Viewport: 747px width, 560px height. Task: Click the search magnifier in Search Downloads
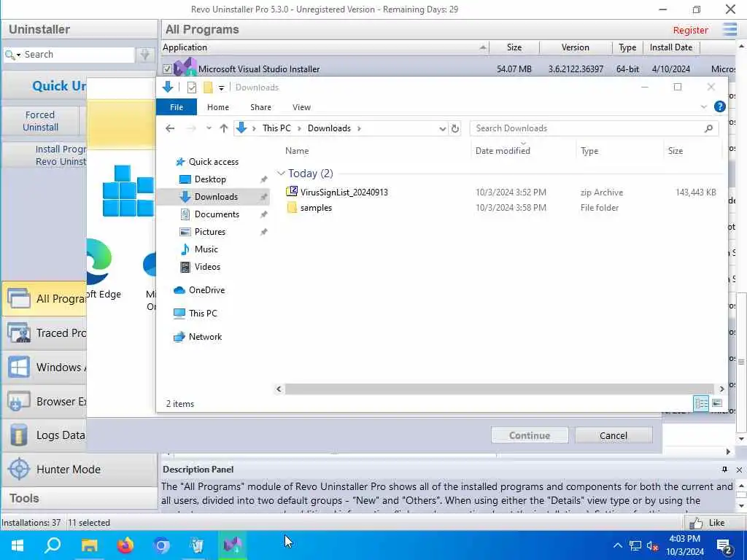708,128
